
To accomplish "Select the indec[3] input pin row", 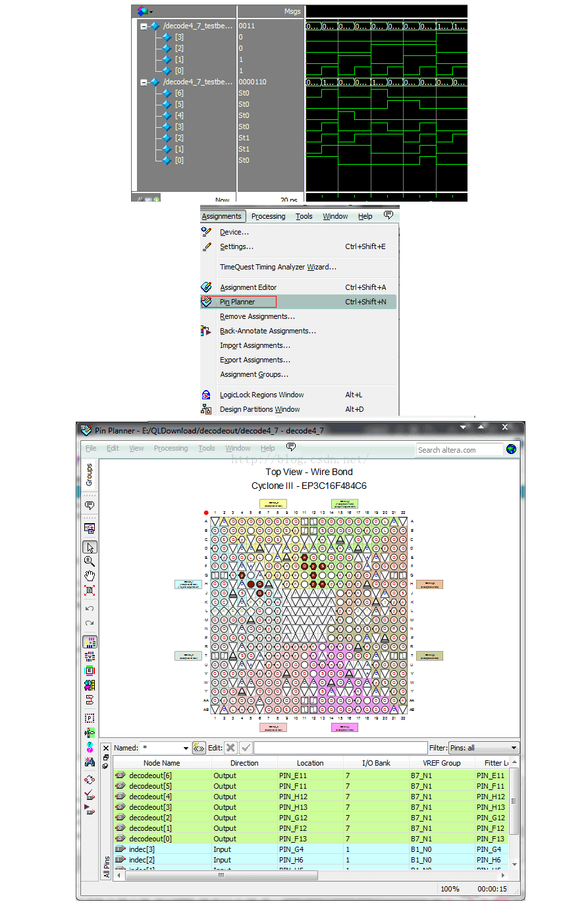I will (311, 849).
